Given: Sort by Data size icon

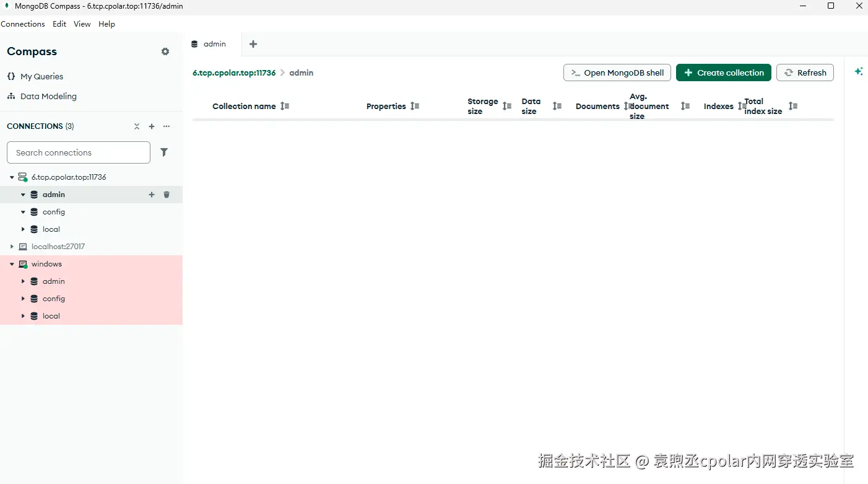Looking at the screenshot, I should pos(557,106).
